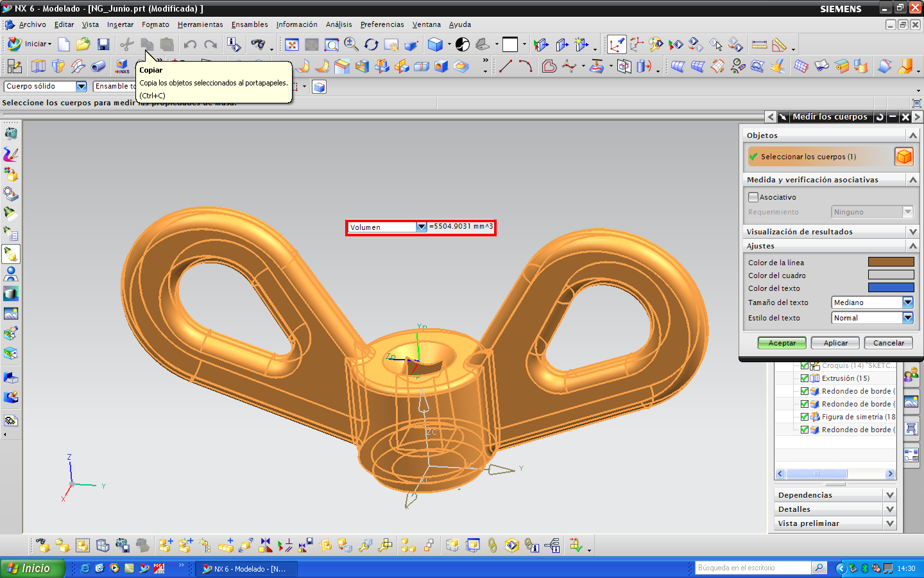Click the solid body selection cube icon
This screenshot has height=578, width=924.
[904, 156]
